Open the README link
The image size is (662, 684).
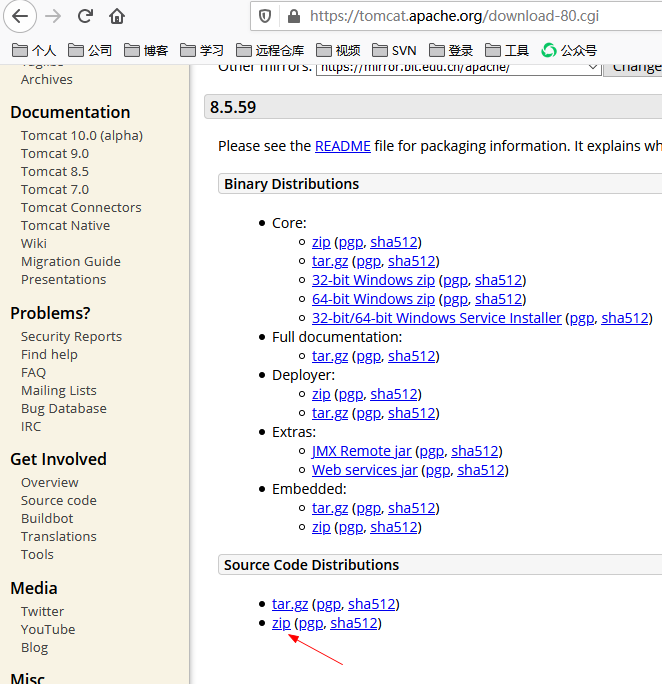(x=342, y=146)
